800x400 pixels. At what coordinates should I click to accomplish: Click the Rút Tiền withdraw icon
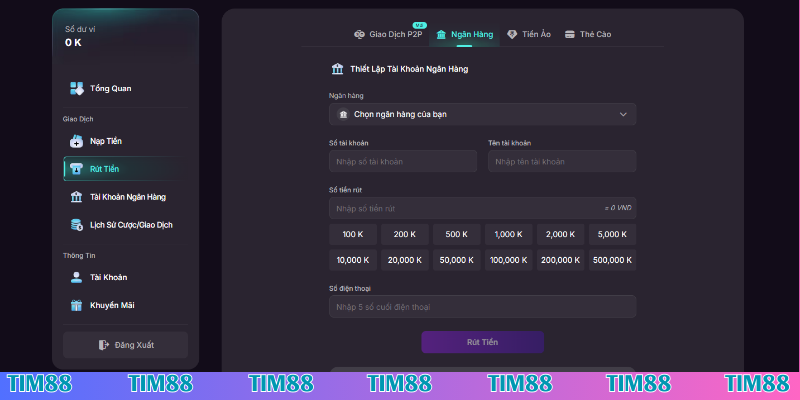[x=77, y=169]
